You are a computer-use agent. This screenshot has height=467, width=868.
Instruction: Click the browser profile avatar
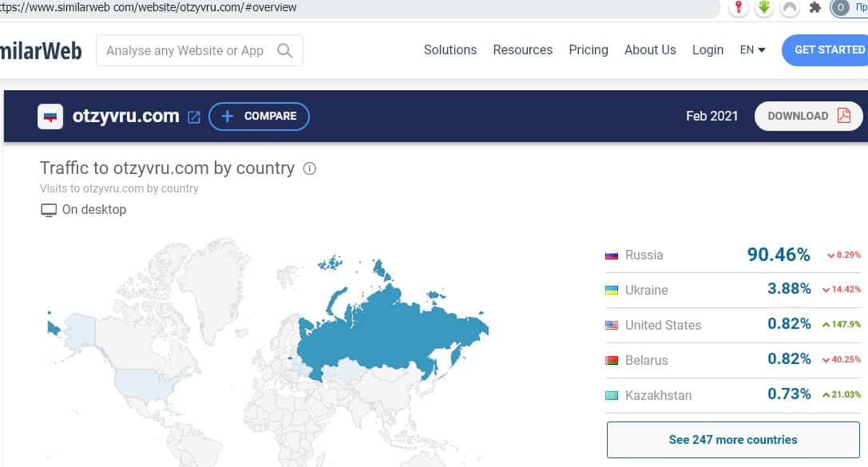click(x=840, y=8)
